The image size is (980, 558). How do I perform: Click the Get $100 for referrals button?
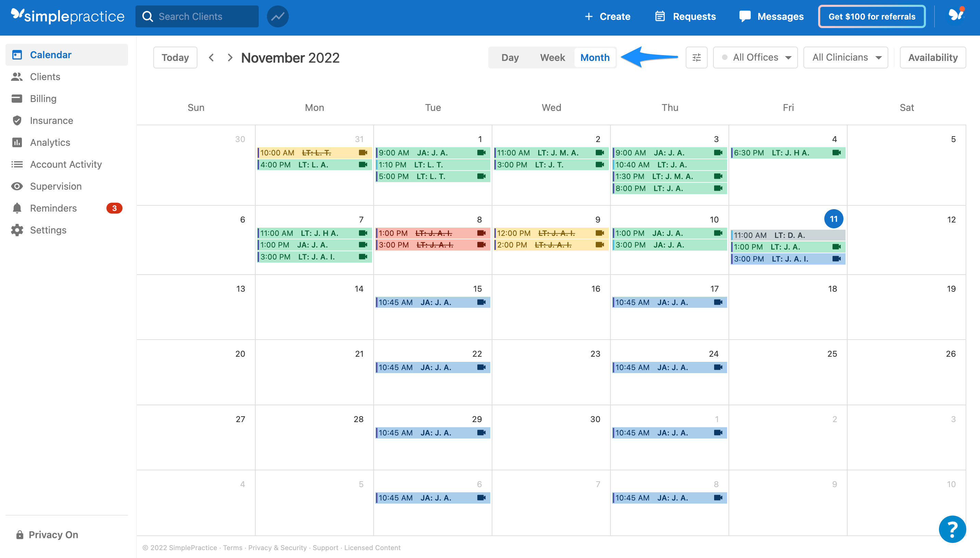pyautogui.click(x=871, y=16)
